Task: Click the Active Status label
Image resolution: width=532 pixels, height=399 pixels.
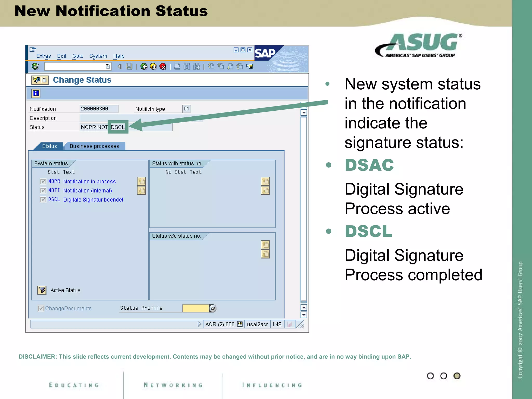Action: [65, 290]
